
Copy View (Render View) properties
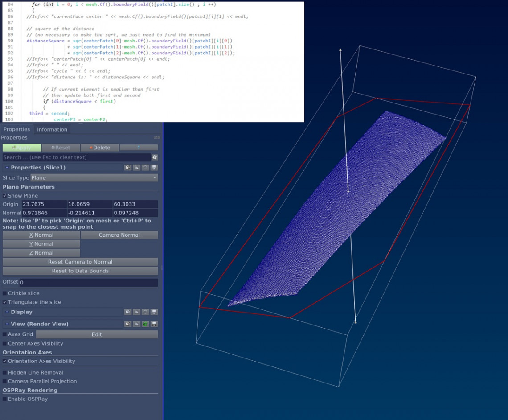(x=128, y=324)
